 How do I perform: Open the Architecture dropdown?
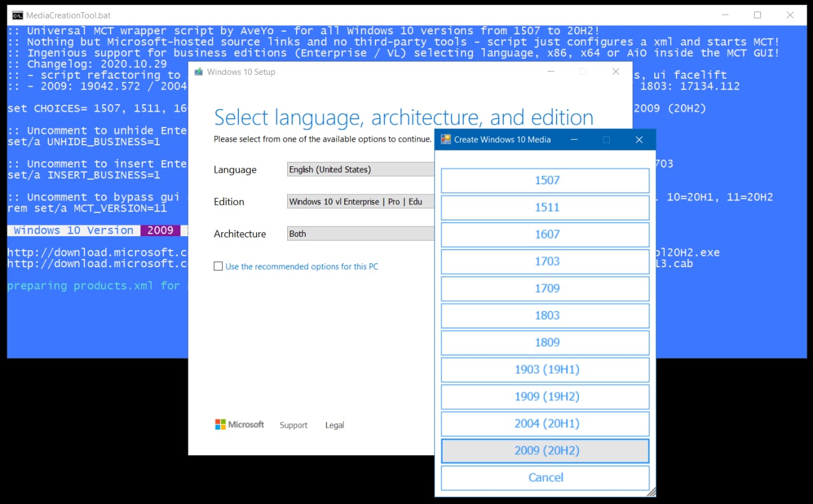361,234
